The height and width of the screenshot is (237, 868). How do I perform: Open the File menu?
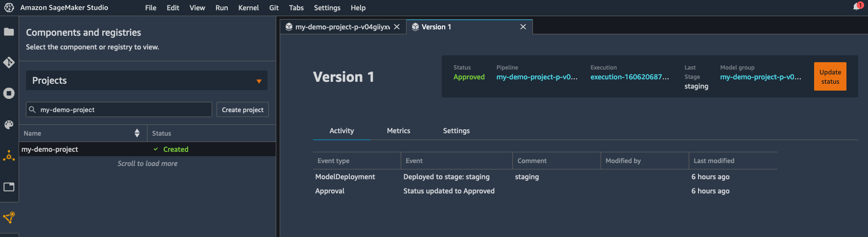151,8
